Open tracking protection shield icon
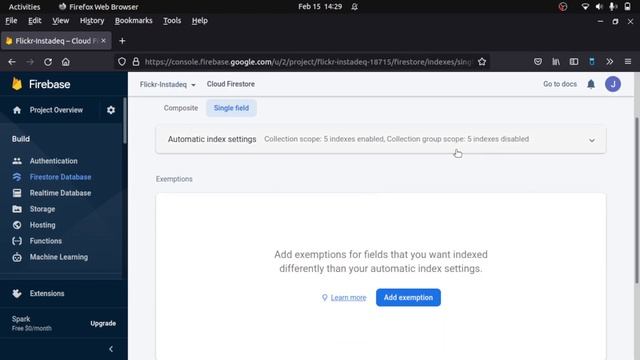640x360 pixels. coord(122,62)
